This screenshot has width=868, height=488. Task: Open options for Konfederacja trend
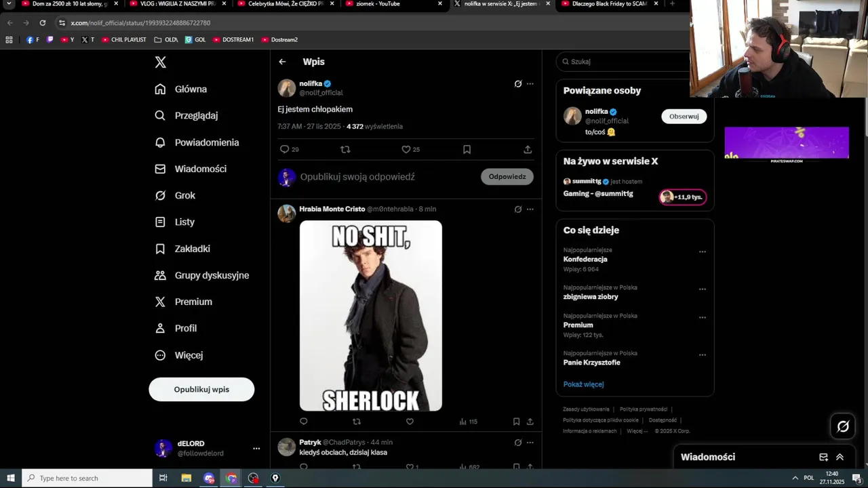click(703, 252)
